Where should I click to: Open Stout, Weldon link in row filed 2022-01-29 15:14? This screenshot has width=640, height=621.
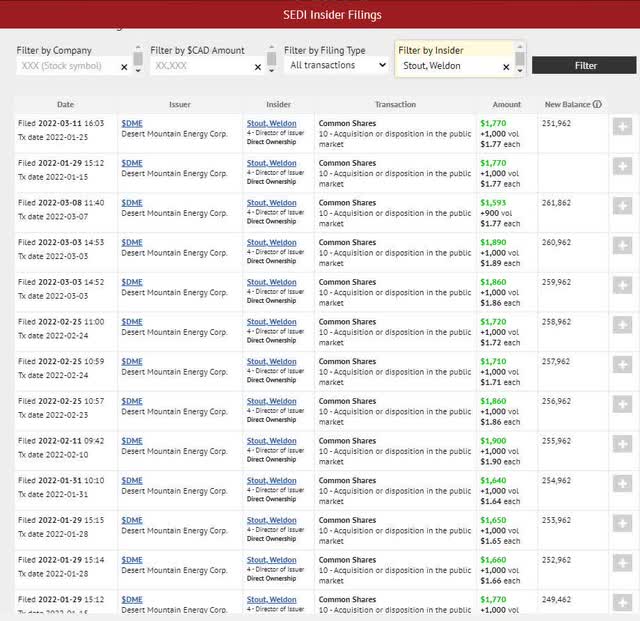[x=271, y=560]
